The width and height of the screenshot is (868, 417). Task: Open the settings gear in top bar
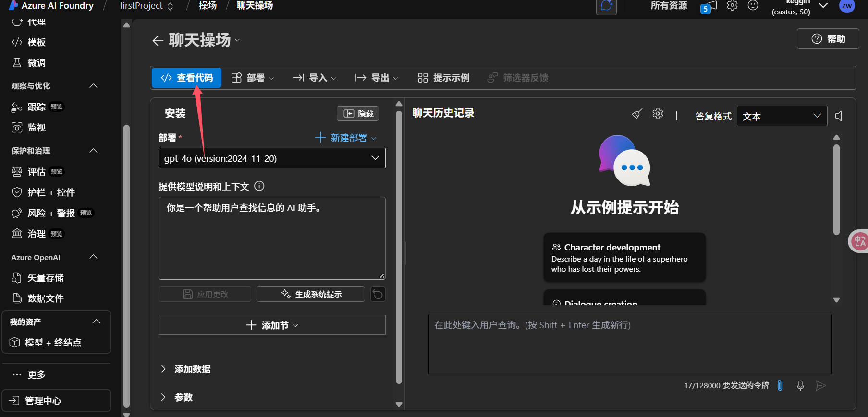pyautogui.click(x=732, y=6)
